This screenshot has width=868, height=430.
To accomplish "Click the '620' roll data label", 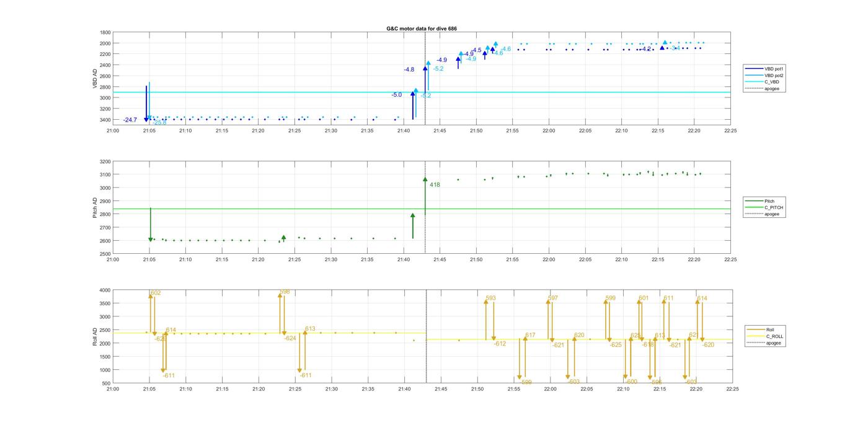I will click(x=579, y=336).
